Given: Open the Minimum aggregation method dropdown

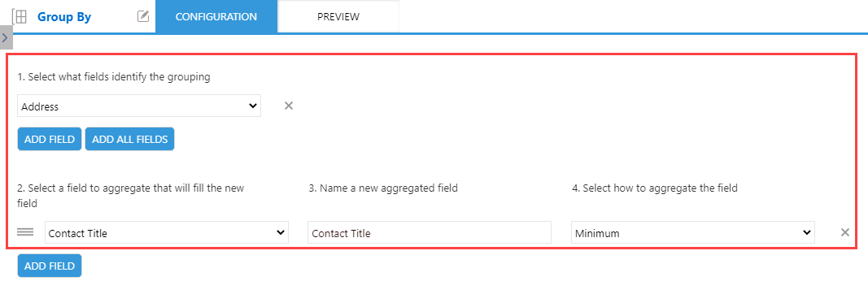Looking at the screenshot, I should pyautogui.click(x=692, y=232).
